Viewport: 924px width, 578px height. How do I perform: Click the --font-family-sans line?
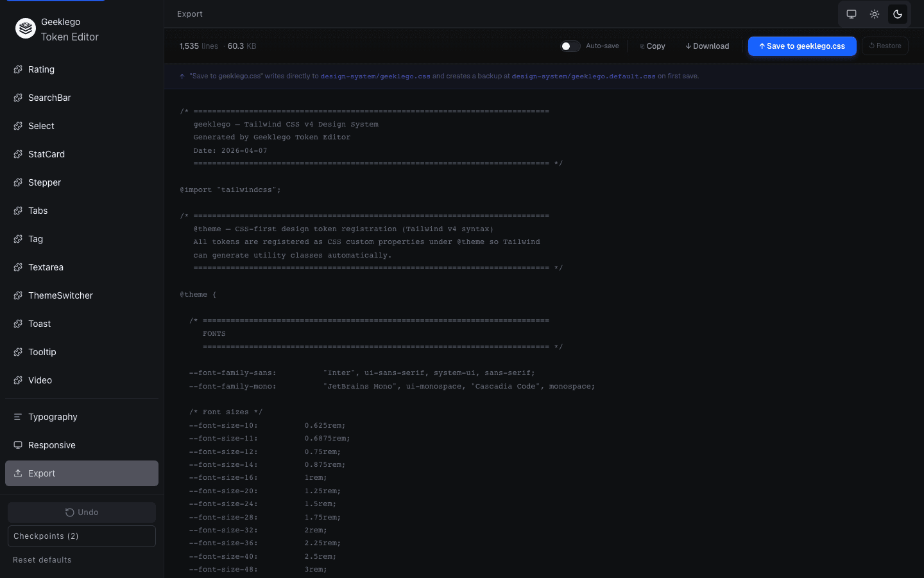[x=362, y=373]
